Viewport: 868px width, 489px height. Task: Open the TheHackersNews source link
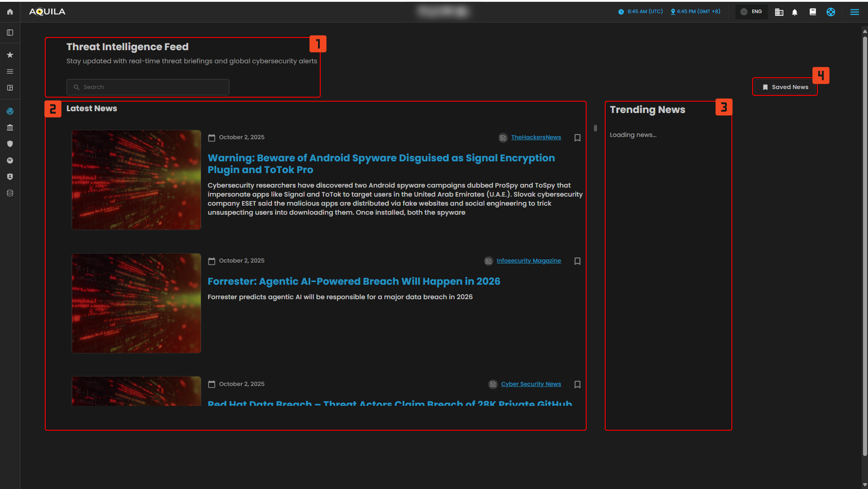point(536,137)
